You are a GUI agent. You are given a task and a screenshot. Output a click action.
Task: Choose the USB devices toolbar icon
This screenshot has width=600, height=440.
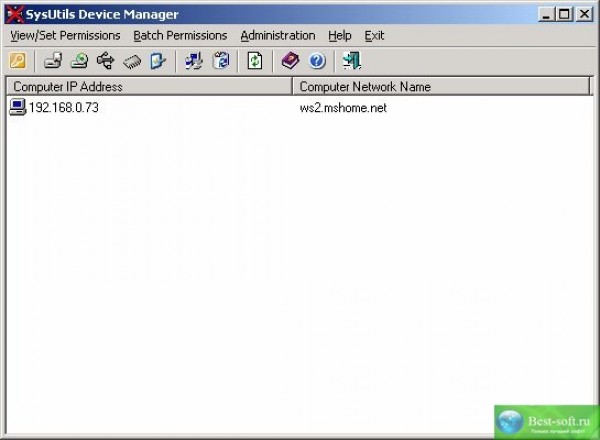pyautogui.click(x=105, y=61)
